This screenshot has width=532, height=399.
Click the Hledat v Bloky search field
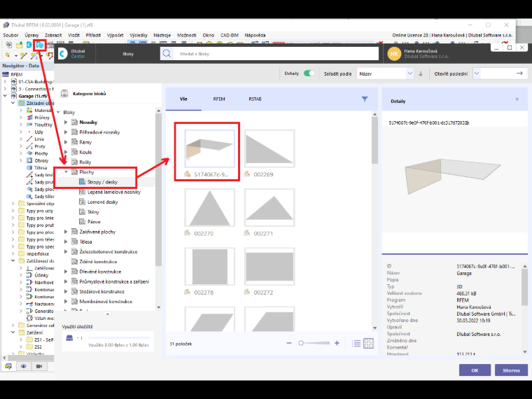[276, 54]
